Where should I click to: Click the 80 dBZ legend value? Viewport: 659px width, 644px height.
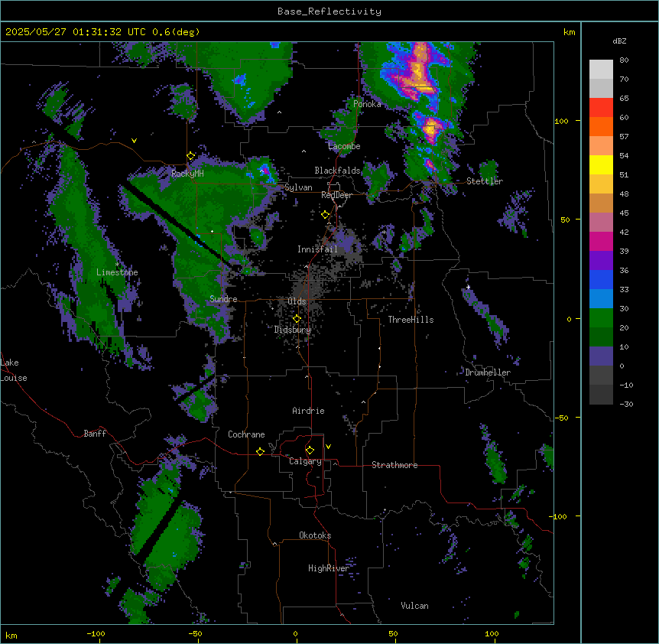[624, 60]
